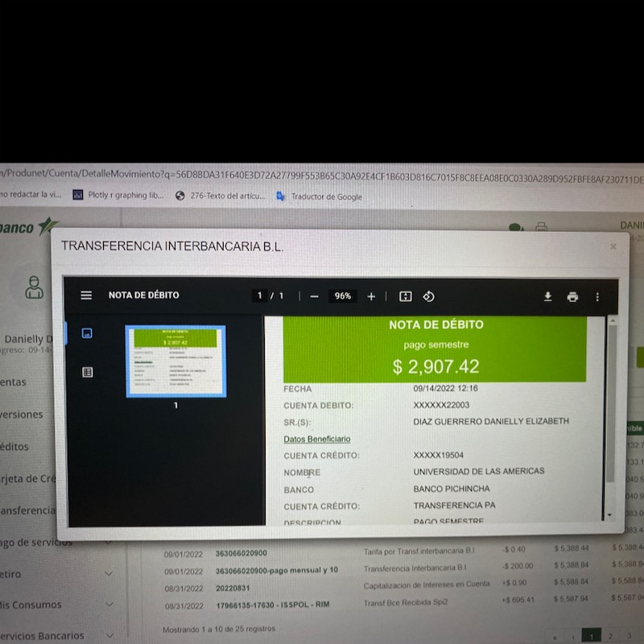Select the page 1 thumbnail
644x644 pixels.
point(175,361)
